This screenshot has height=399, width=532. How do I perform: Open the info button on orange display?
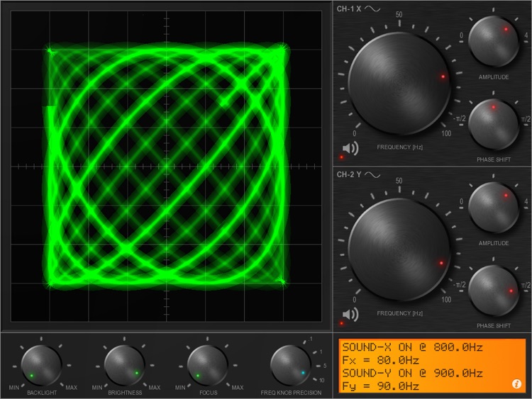tap(516, 384)
